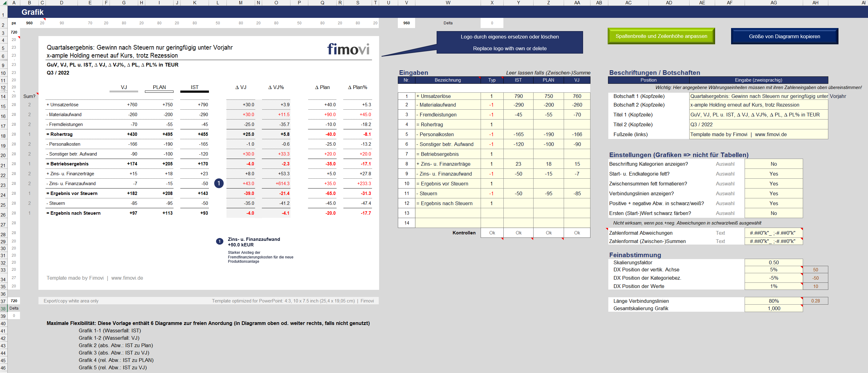The image size is (868, 373).
Task: Select the select-all corner triangle of the sheet
Action: pyautogui.click(x=4, y=3)
